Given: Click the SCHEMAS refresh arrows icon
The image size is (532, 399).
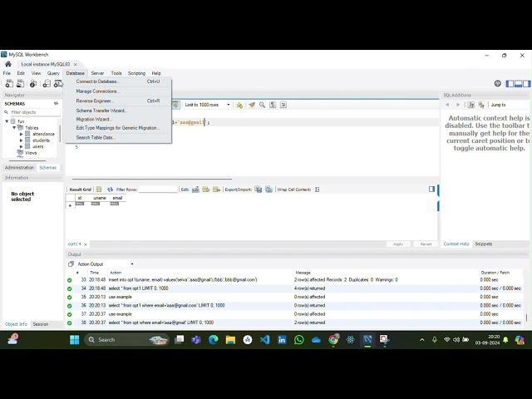Looking at the screenshot, I should point(56,103).
